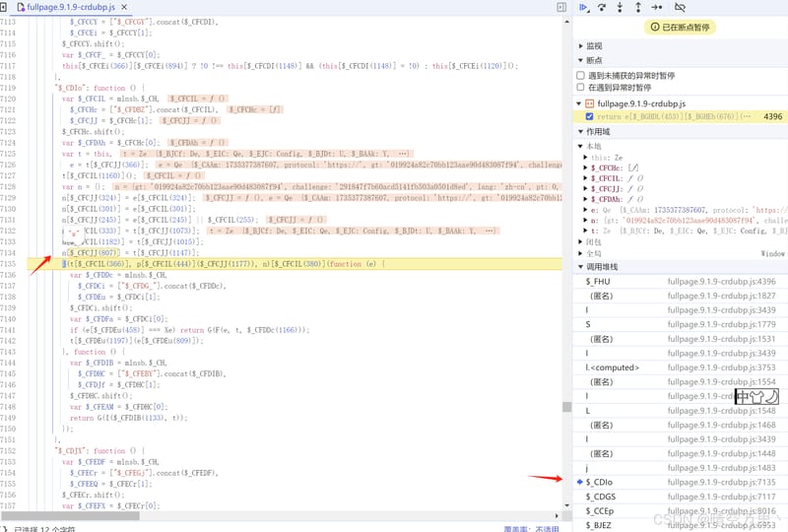Deactivate all breakpoints

pyautogui.click(x=680, y=8)
